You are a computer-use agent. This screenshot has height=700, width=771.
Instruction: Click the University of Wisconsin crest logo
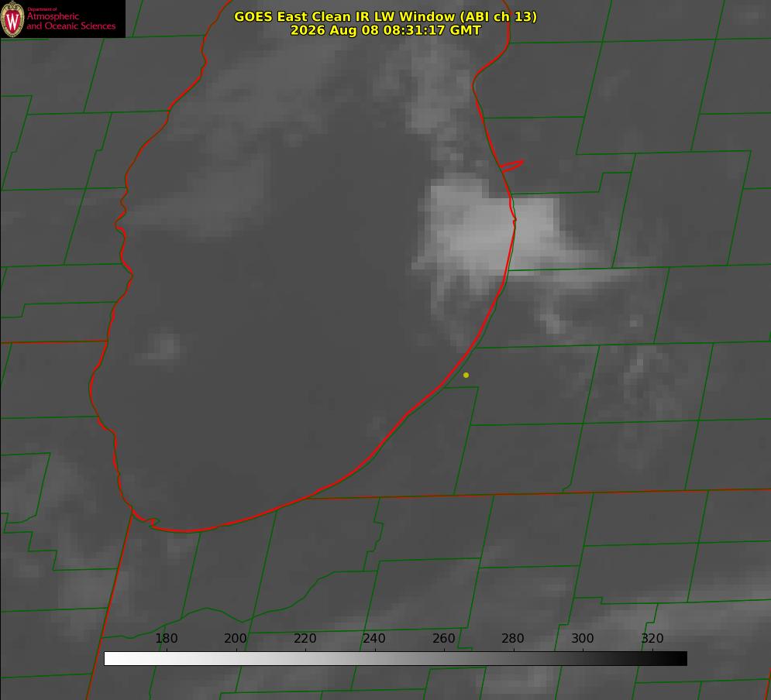(12, 19)
